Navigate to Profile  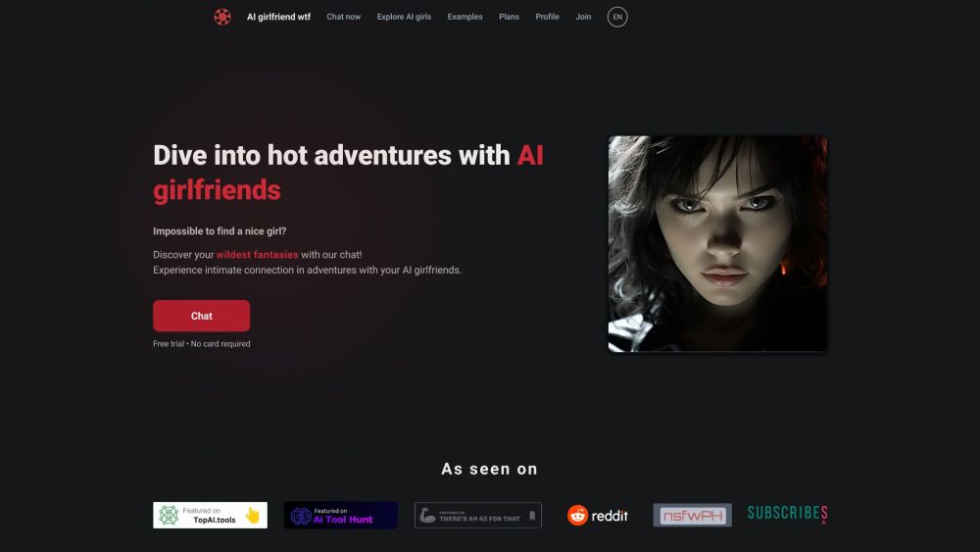click(x=547, y=17)
